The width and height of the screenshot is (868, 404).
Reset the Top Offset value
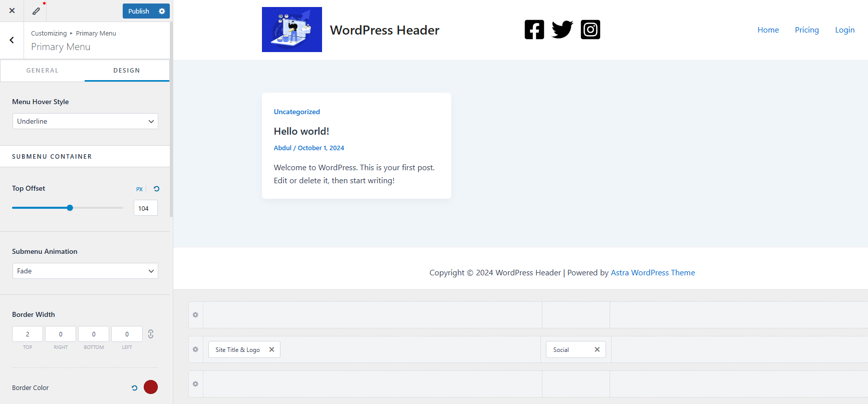[x=156, y=189]
